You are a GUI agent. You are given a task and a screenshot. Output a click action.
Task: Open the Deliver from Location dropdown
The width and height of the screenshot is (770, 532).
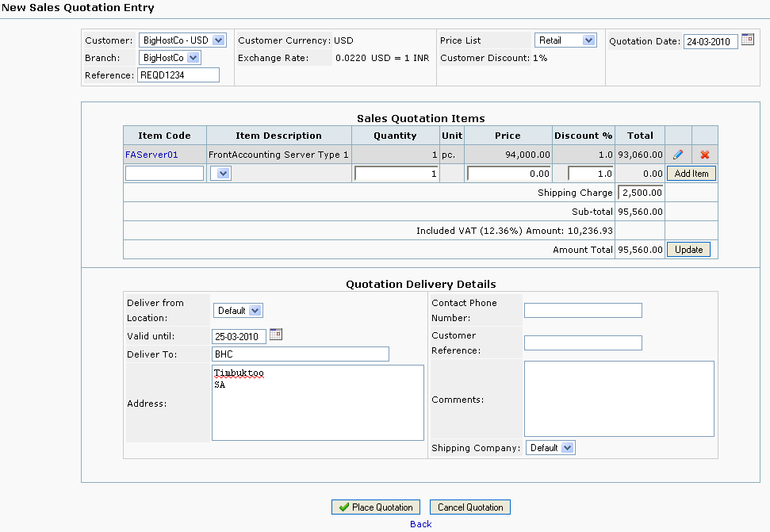click(238, 311)
